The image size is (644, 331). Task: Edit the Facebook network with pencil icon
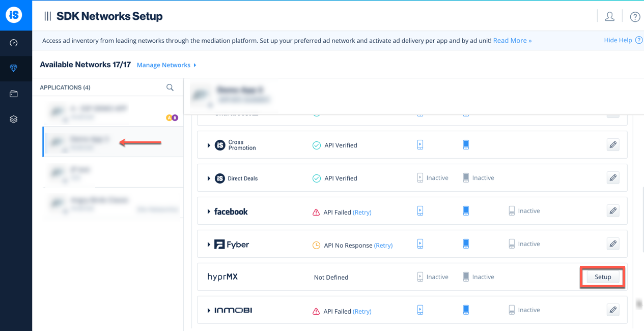point(613,211)
